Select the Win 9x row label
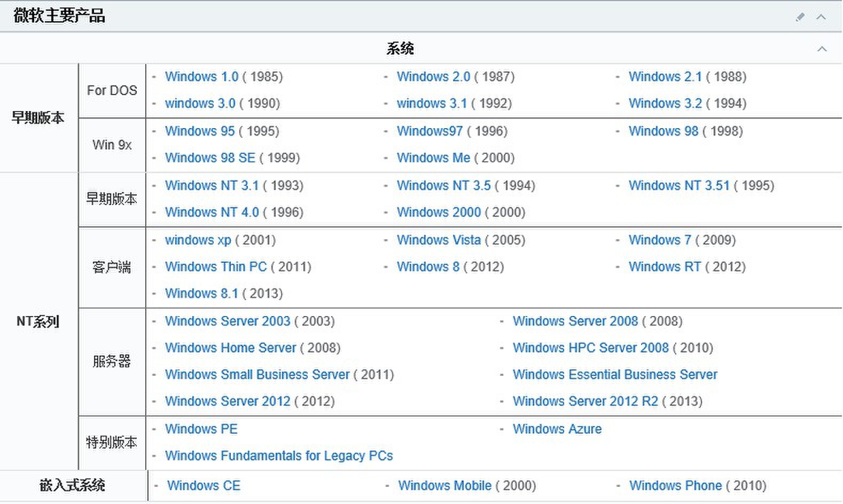The image size is (843, 504). 112,145
